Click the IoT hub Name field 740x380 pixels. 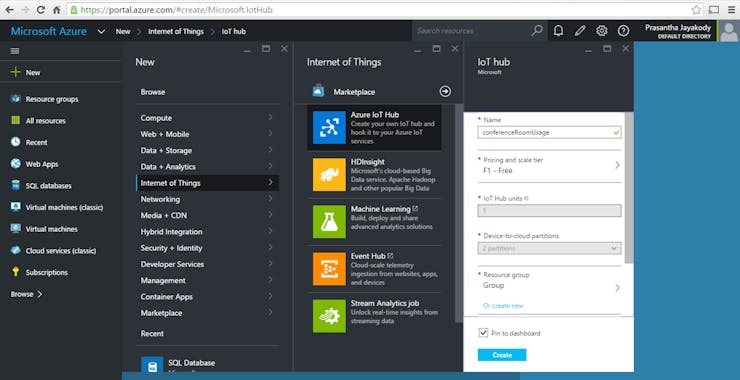pyautogui.click(x=549, y=133)
